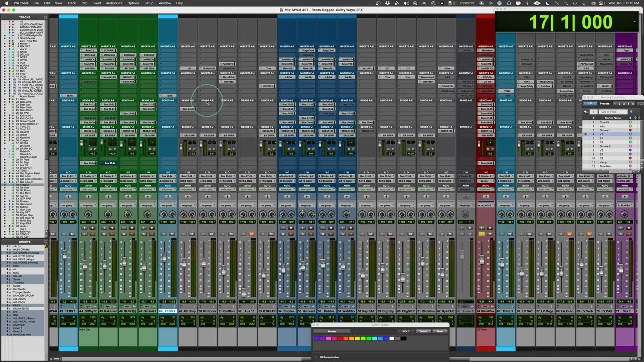Click the dyn button under Rhodes fader
Viewport: 644px width, 362px height.
pyautogui.click(x=286, y=306)
